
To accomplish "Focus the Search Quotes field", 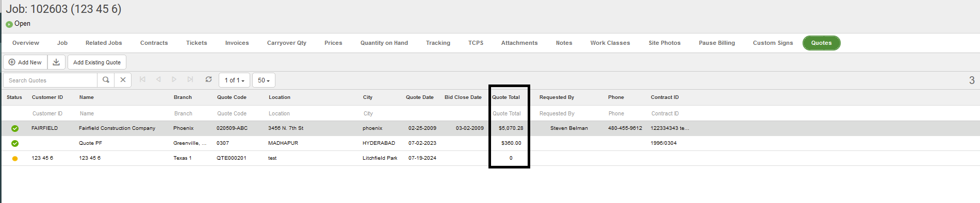I will 51,80.
